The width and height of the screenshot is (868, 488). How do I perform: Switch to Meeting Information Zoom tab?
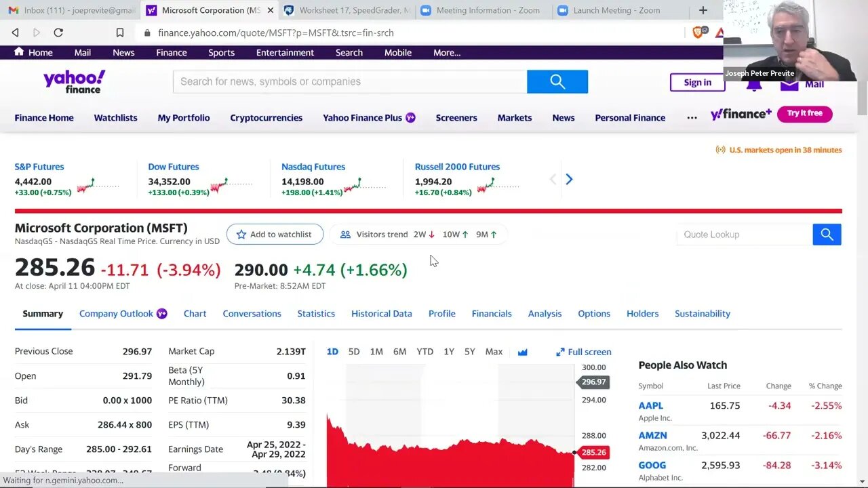click(x=481, y=10)
